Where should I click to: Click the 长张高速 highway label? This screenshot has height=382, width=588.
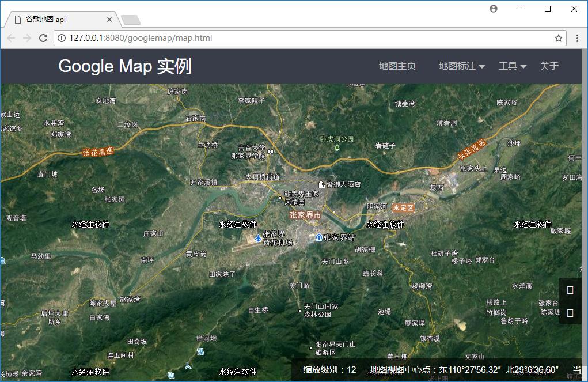point(472,149)
